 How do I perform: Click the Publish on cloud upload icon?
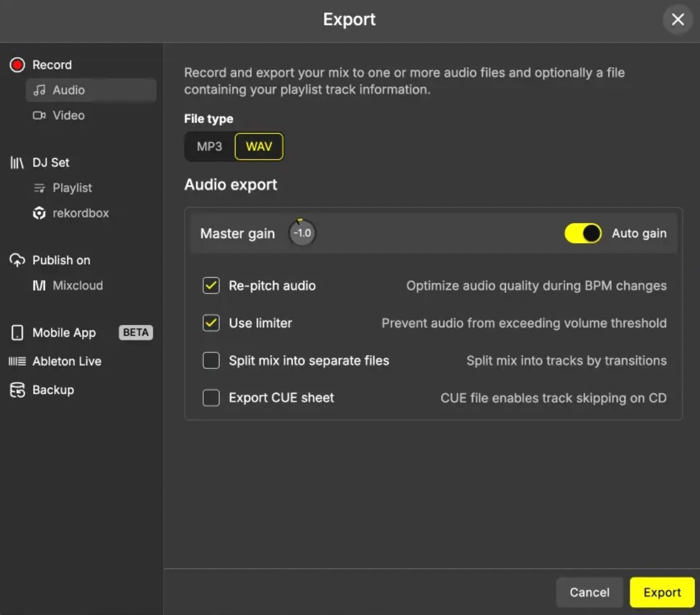(17, 260)
